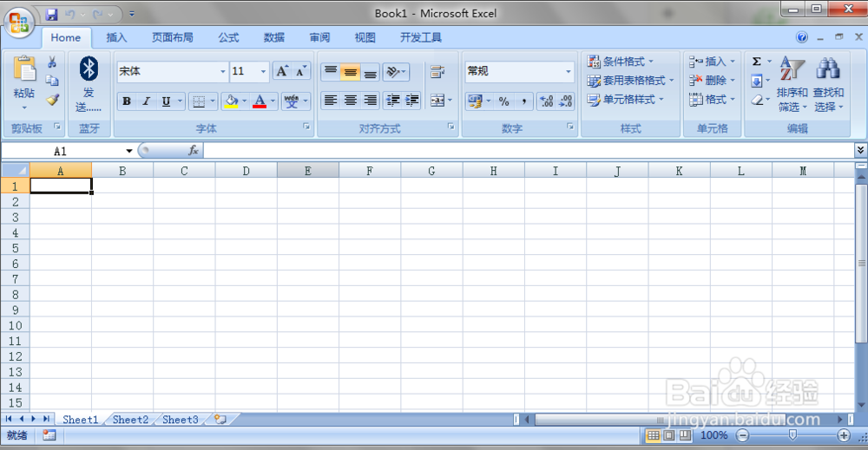Increase font size with large A
Image resolution: width=868 pixels, height=450 pixels.
tap(282, 71)
